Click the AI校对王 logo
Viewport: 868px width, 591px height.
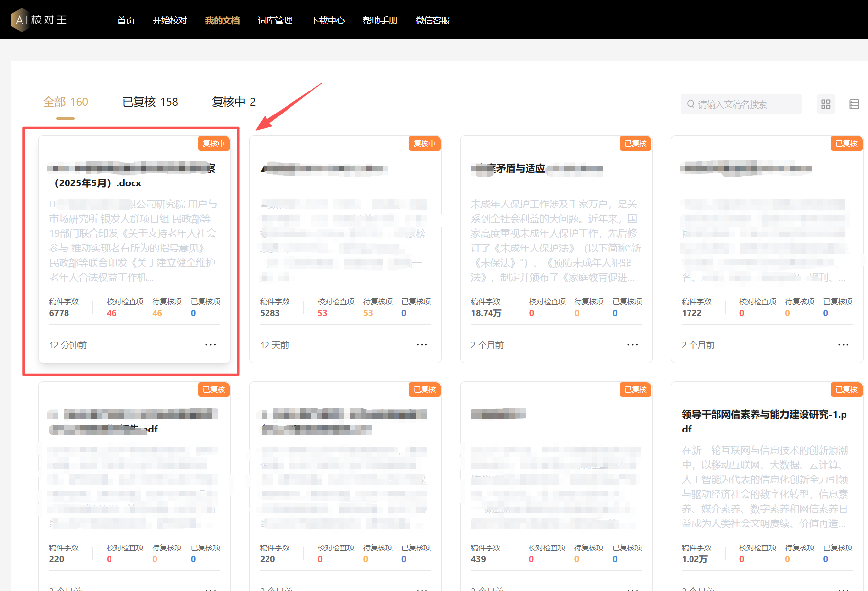click(x=39, y=20)
